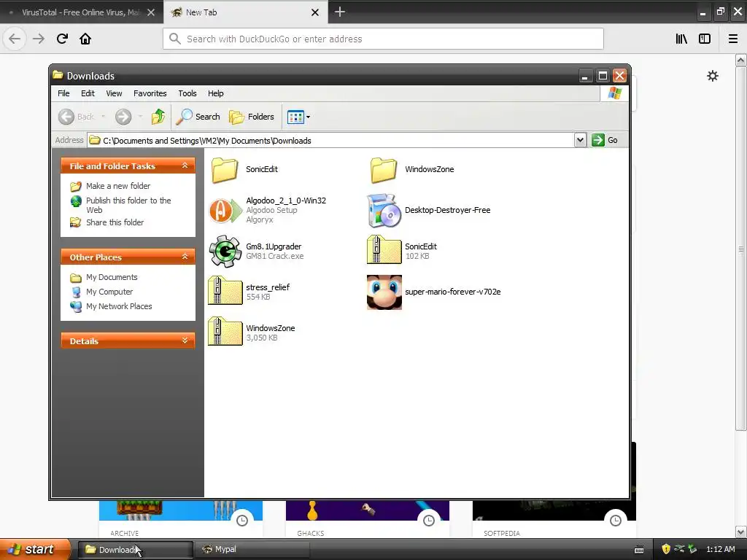Image resolution: width=747 pixels, height=560 pixels.
Task: Go up one folder level
Action: pyautogui.click(x=158, y=117)
